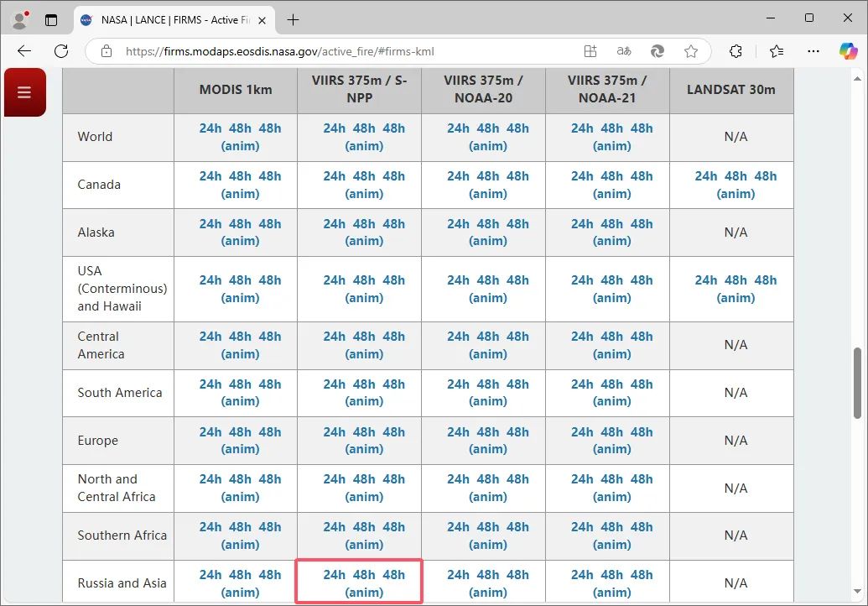Open Canada MODIS 1km 48h (anim) link
868x606 pixels.
[x=240, y=194]
